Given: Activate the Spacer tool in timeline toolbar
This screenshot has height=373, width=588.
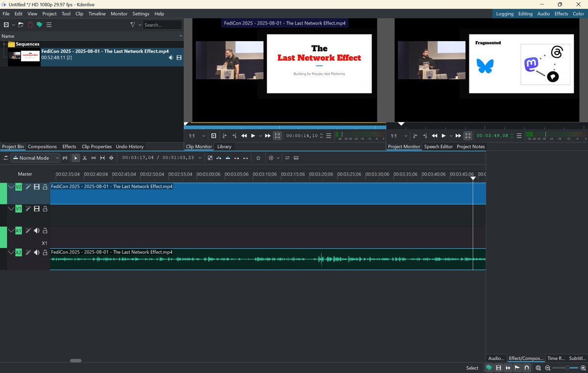Looking at the screenshot, I should [x=94, y=158].
